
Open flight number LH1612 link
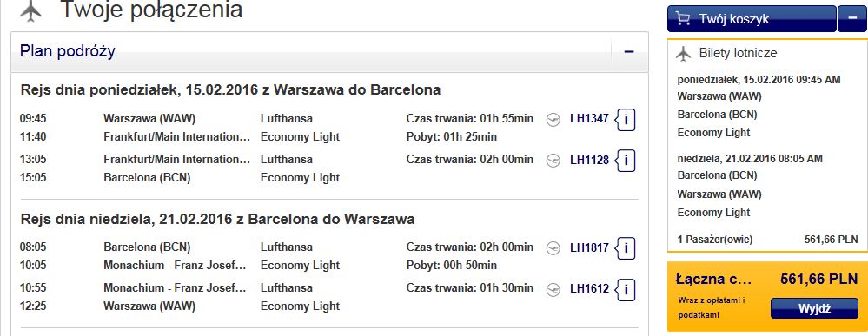click(x=590, y=288)
